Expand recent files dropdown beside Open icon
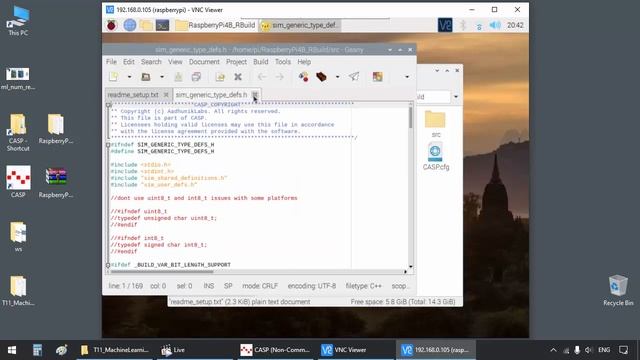Screen dimensions: 640x360 click(162, 77)
